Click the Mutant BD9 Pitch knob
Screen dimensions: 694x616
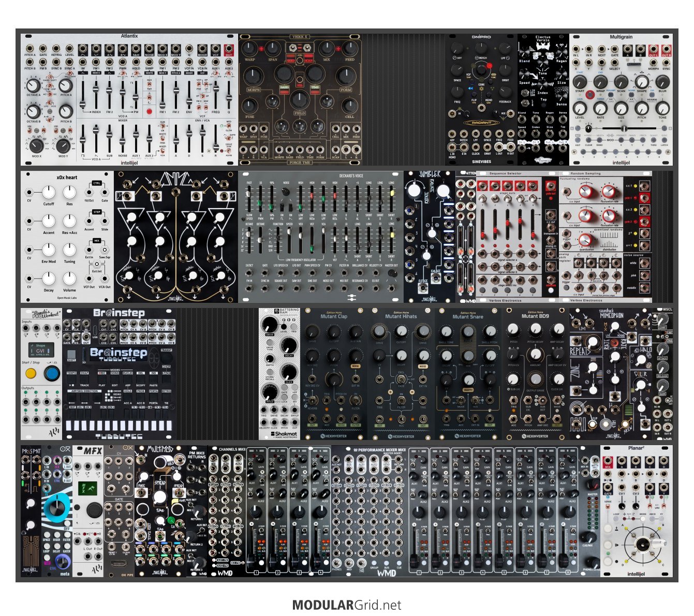(x=513, y=330)
